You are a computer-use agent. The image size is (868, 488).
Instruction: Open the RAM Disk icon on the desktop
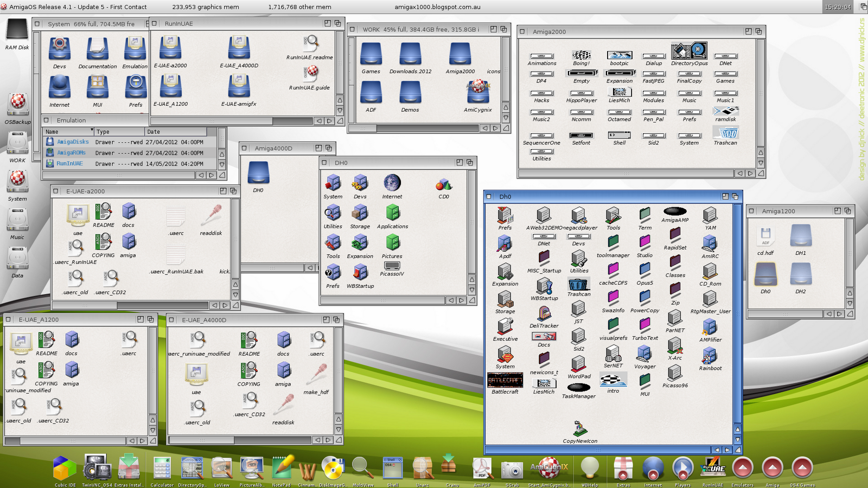17,30
